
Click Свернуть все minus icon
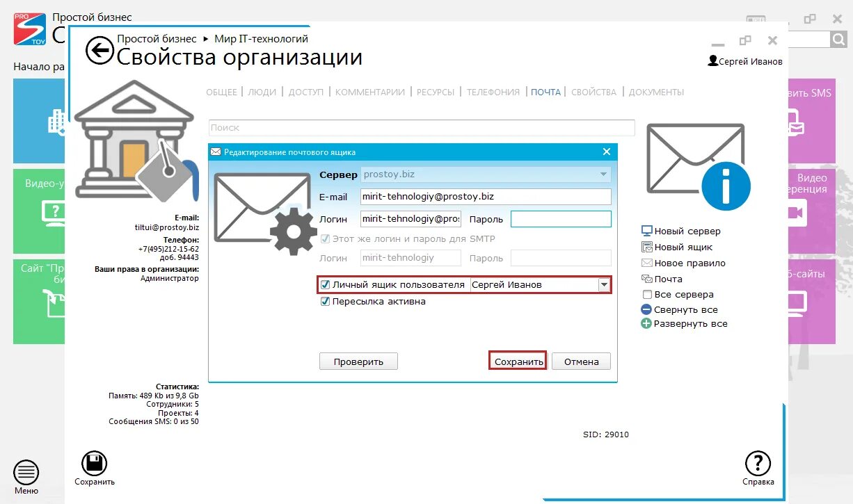(x=646, y=309)
